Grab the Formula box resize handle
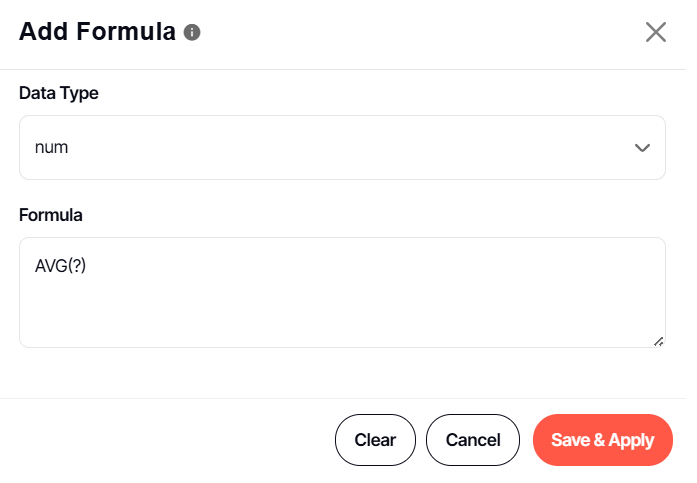The height and width of the screenshot is (483, 697). 658,341
